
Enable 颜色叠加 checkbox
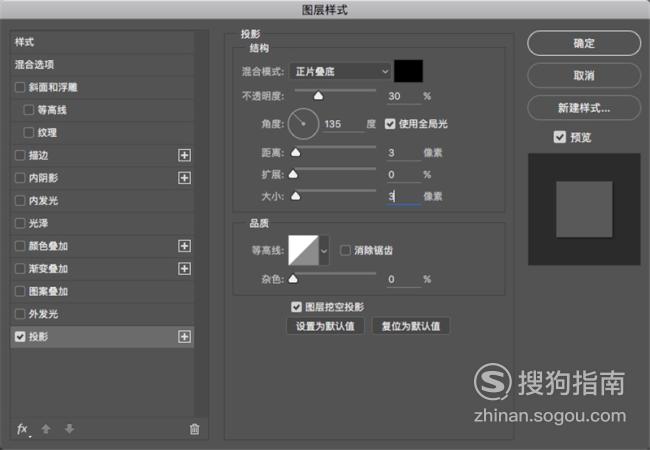19,246
